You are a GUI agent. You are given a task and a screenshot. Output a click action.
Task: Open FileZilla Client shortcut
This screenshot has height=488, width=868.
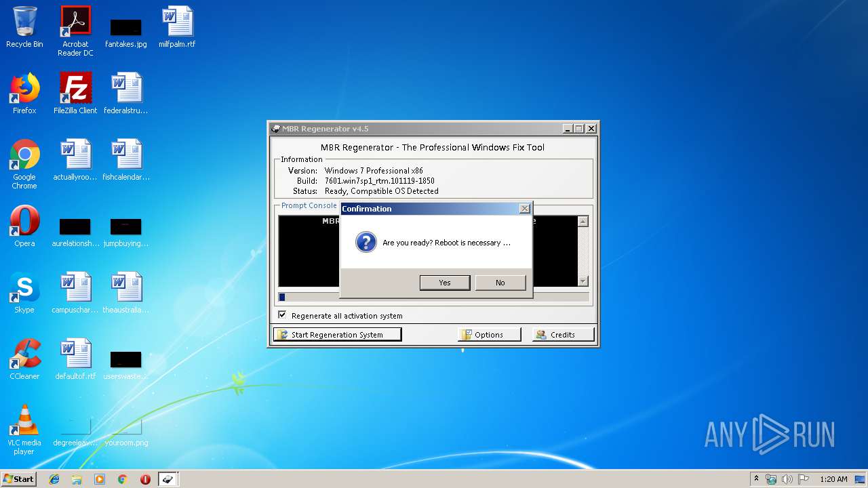click(x=75, y=94)
